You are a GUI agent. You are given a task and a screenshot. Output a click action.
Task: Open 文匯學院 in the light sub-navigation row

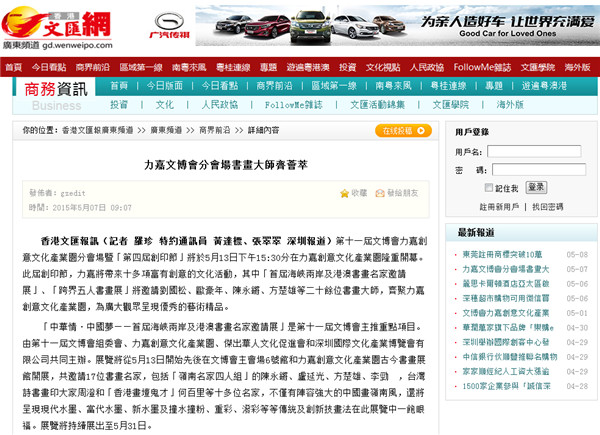pyautogui.click(x=451, y=104)
